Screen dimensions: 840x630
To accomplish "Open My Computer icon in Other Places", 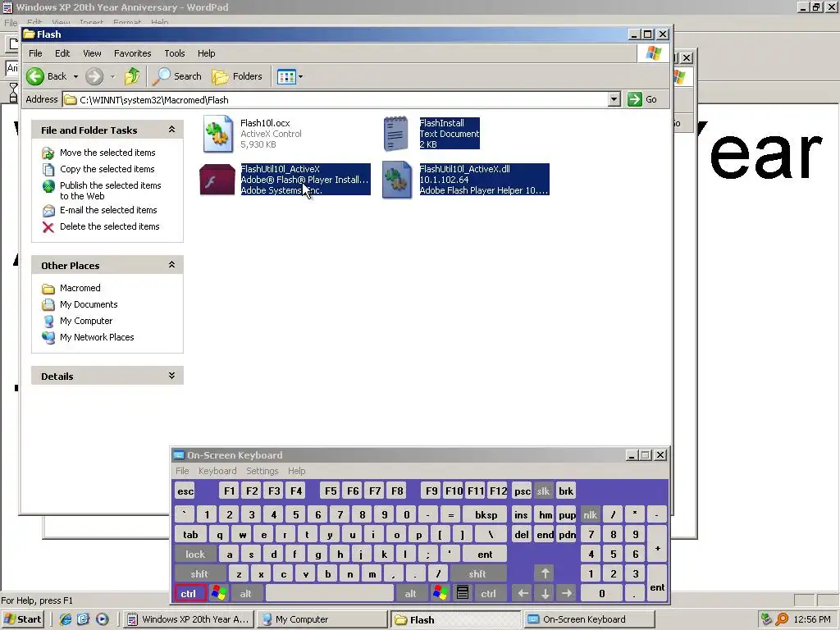I will click(x=48, y=322).
